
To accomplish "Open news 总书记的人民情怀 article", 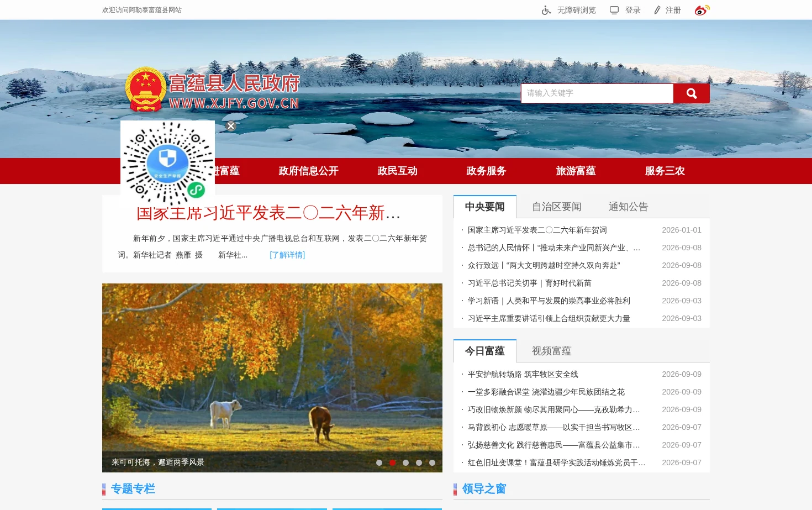I will tap(554, 248).
